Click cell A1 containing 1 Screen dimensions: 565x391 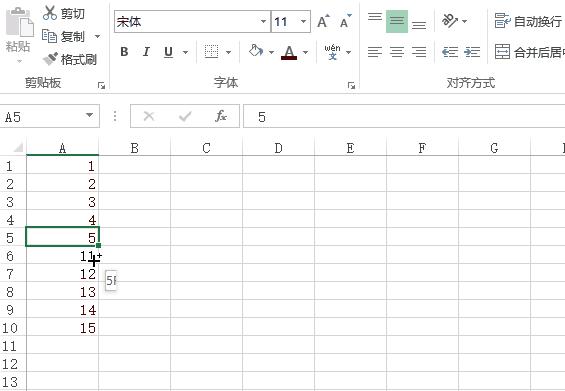[x=62, y=166]
